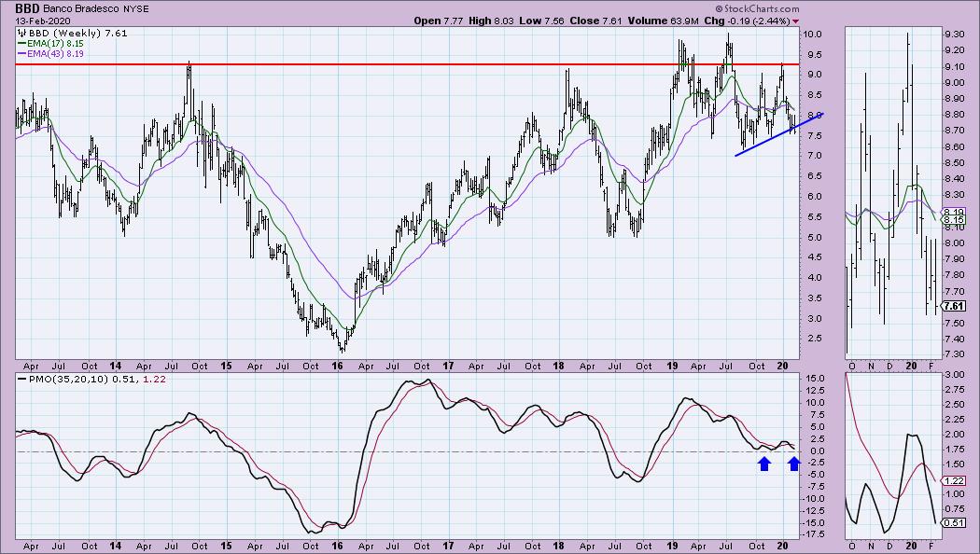Click the 8.5 price axis label
This screenshot has width=980, height=554.
click(813, 95)
